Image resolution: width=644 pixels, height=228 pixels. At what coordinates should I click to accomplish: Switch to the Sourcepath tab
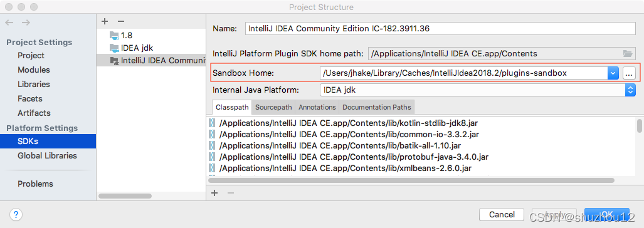273,107
